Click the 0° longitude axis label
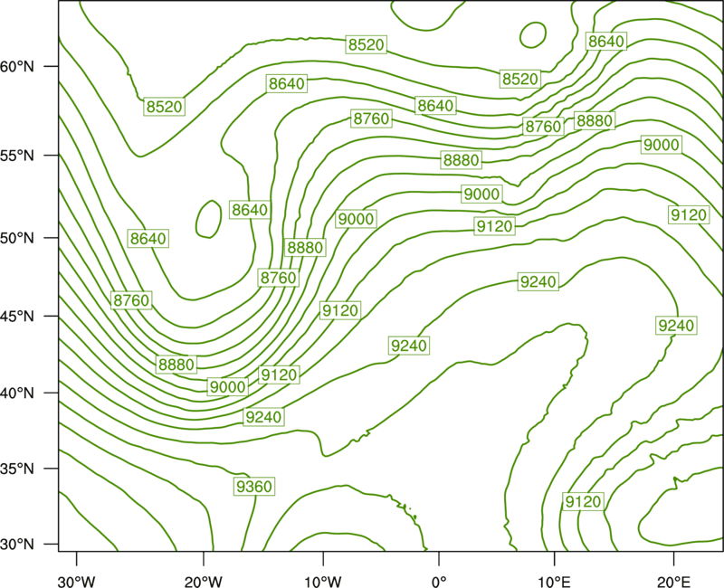 439,582
